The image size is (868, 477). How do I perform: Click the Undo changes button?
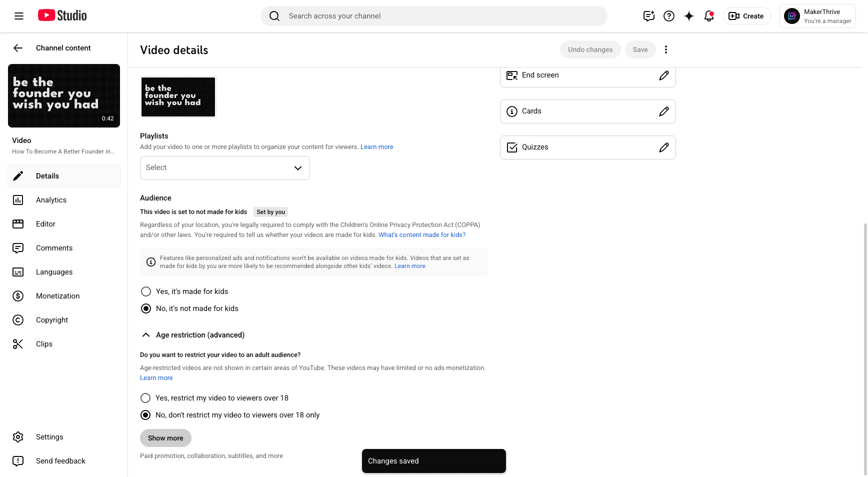tap(590, 49)
